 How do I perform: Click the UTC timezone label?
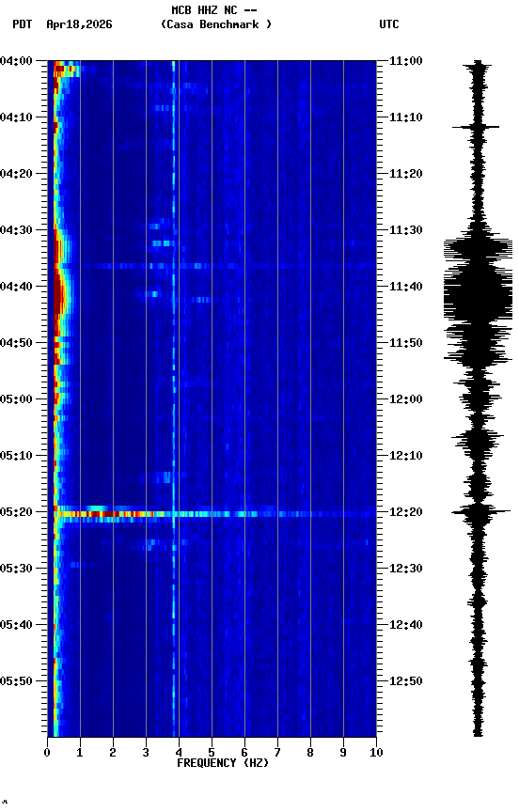tap(389, 24)
